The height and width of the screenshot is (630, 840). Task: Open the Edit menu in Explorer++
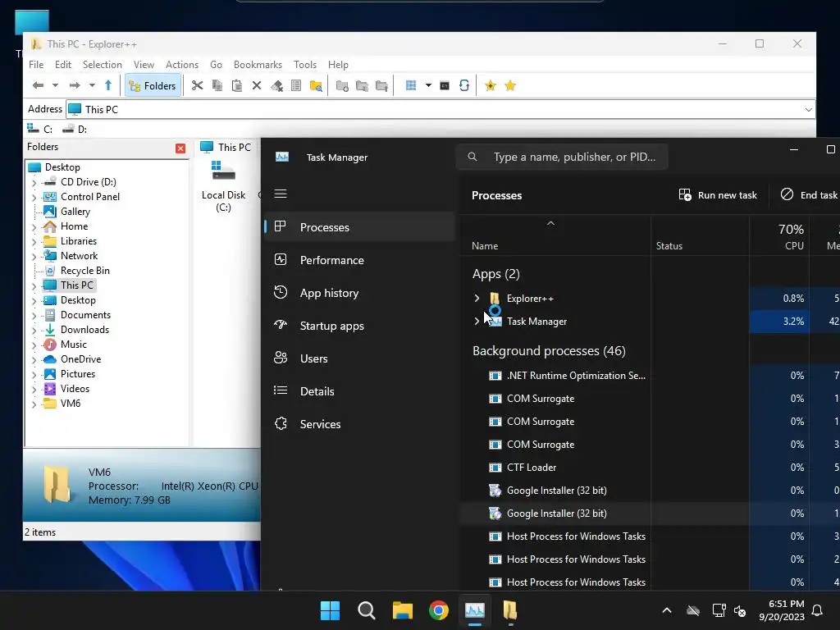tap(62, 64)
